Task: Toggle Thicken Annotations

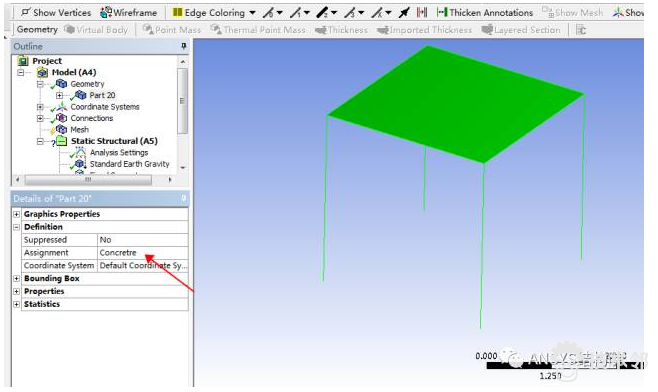Action: click(x=485, y=13)
